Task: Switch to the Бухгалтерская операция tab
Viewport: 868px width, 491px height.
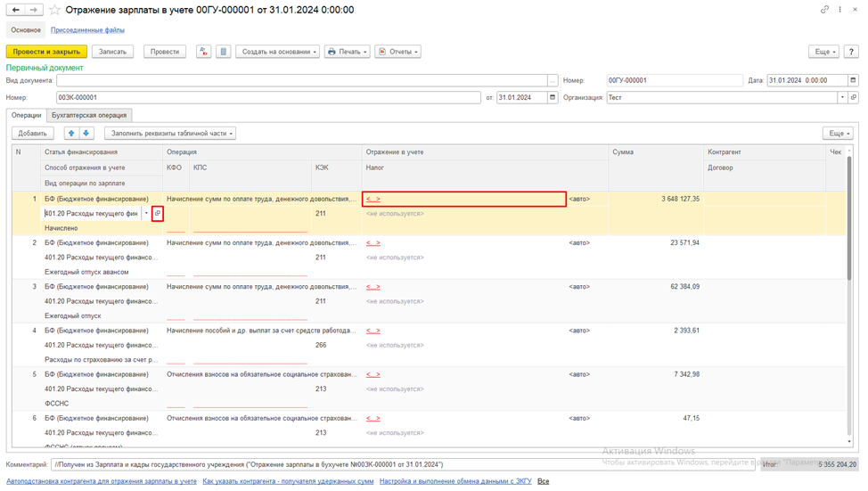Action: click(89, 115)
